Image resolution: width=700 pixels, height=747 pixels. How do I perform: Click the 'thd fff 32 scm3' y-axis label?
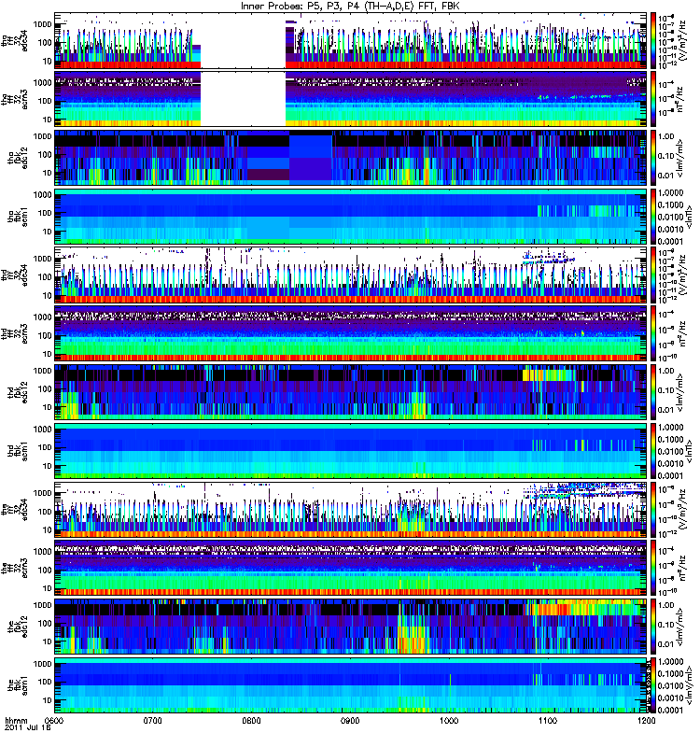click(x=14, y=333)
